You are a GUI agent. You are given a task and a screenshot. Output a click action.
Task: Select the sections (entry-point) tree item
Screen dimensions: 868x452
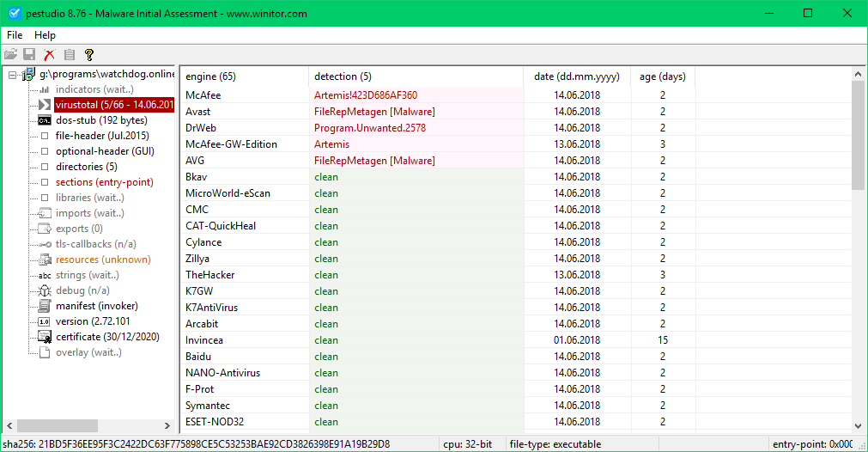[105, 182]
